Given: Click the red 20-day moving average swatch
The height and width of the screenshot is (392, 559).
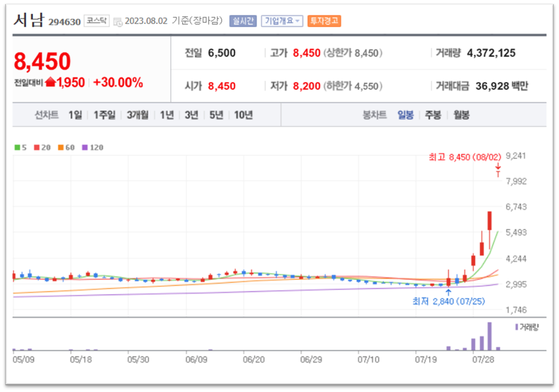Looking at the screenshot, I should 37,147.
